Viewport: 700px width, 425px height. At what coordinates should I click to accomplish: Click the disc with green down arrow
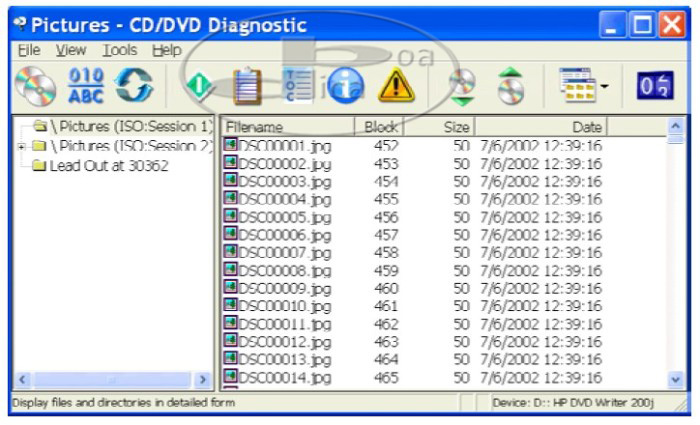(463, 88)
